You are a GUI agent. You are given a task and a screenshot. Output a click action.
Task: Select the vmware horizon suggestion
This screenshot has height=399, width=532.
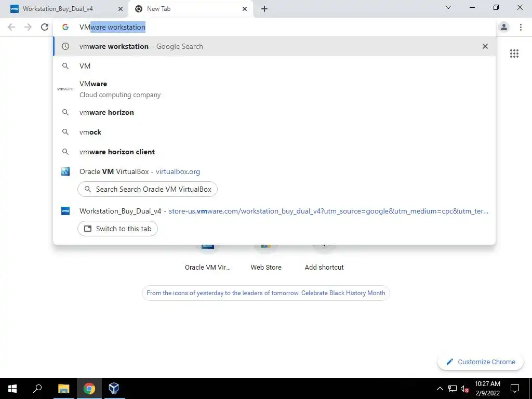[x=274, y=112]
